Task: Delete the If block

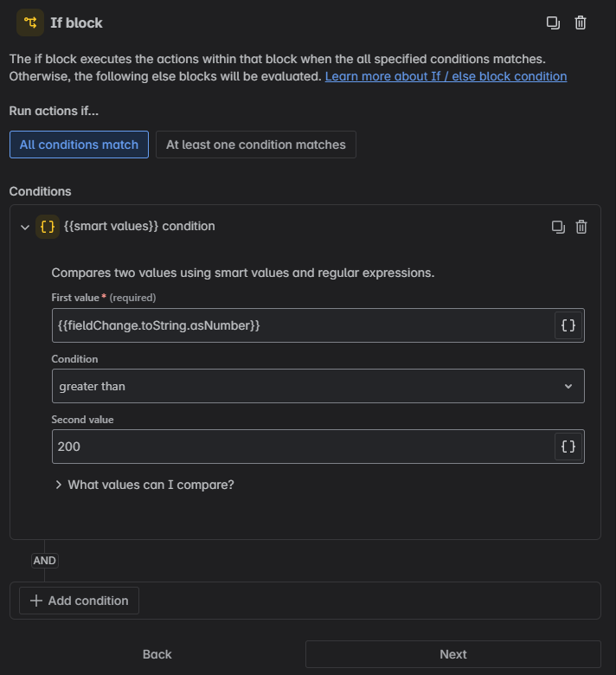Action: [581, 22]
